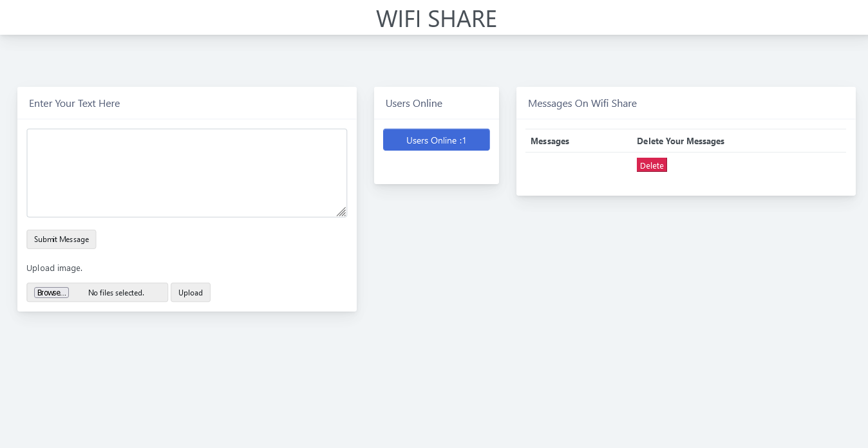Click the file selection field showing No files selected

point(117,292)
